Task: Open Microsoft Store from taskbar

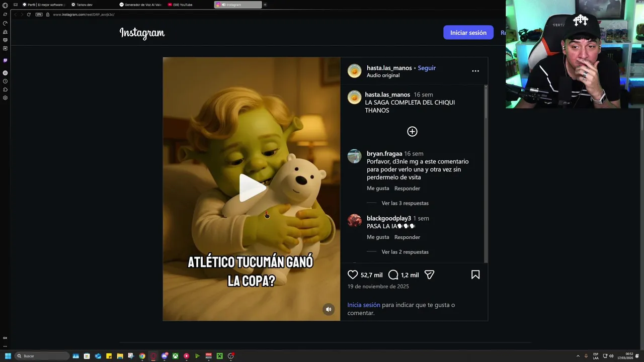Action: 87,356
